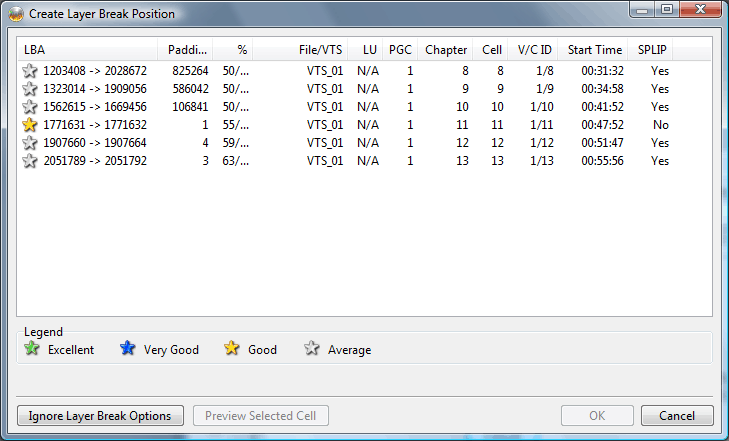729x441 pixels.
Task: Sort by SPLIP column header
Action: (652, 49)
